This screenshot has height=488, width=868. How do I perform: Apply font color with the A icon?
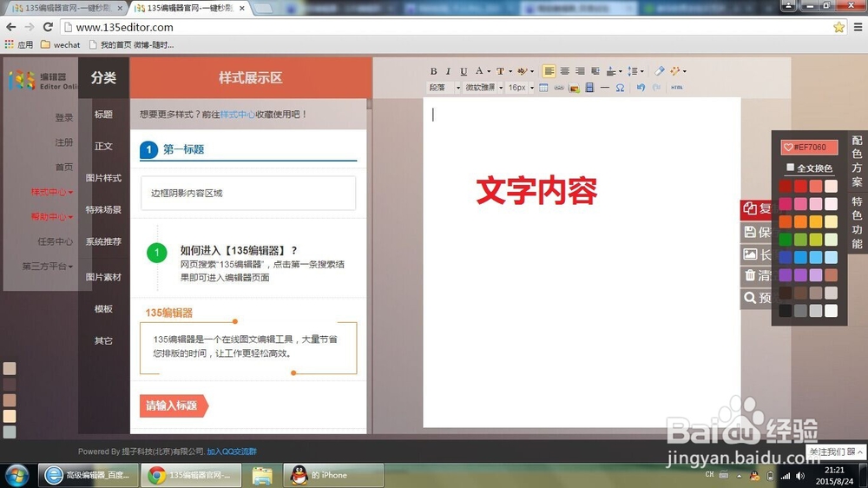[479, 71]
